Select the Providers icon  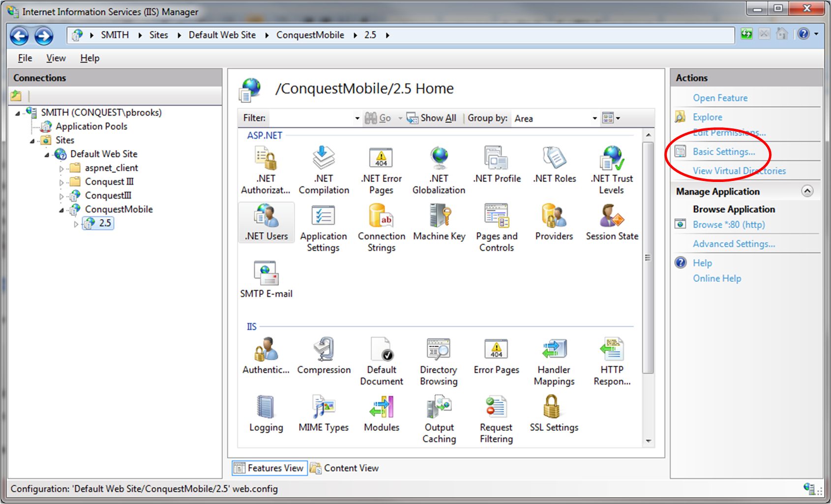[x=554, y=222]
